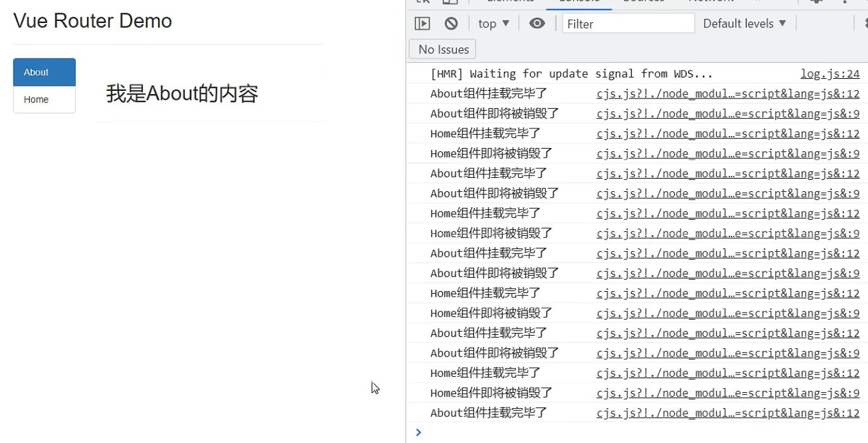Screen dimensions: 868x443
Task: Clear the console with the ban icon
Action: [451, 24]
